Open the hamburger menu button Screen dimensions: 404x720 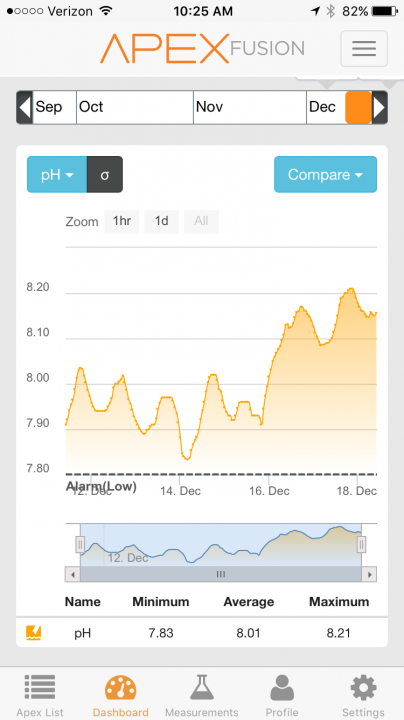click(364, 48)
